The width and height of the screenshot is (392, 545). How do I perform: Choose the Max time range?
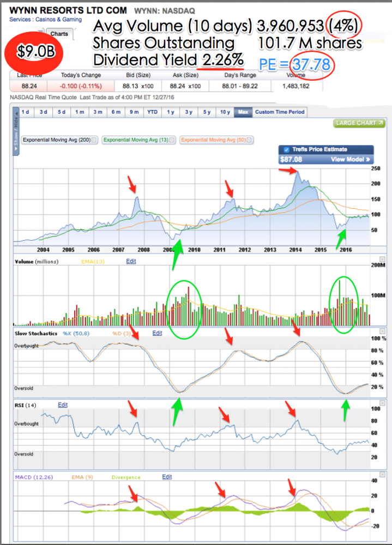coord(243,112)
